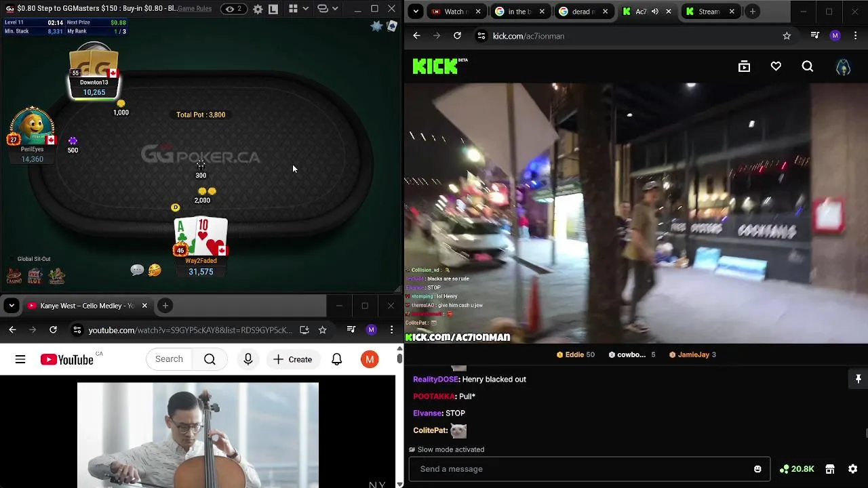Image resolution: width=868 pixels, height=488 pixels.
Task: Click 'Total Pot : 3,800' on poker table
Action: coord(201,115)
